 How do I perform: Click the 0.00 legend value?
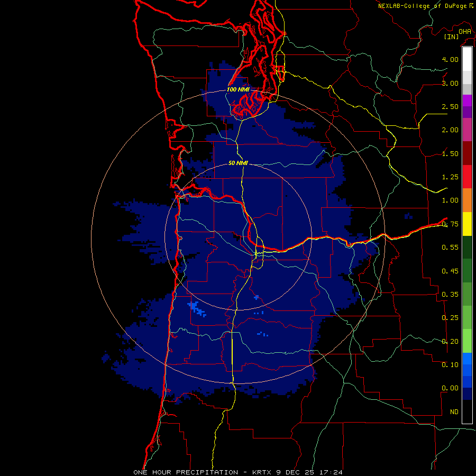point(450,388)
